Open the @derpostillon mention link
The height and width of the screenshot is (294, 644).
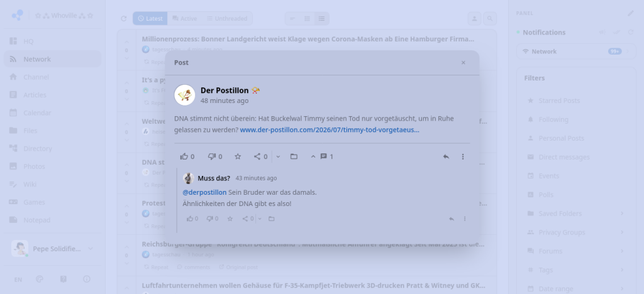[204, 192]
